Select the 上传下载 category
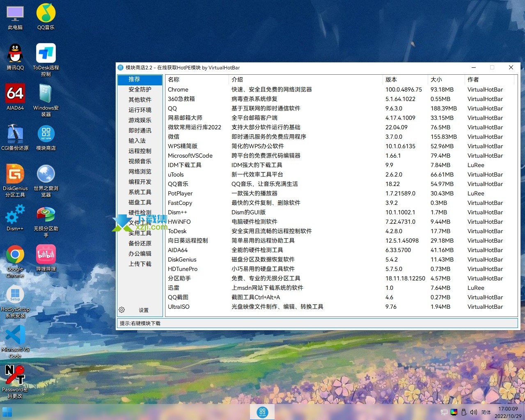 (x=140, y=264)
